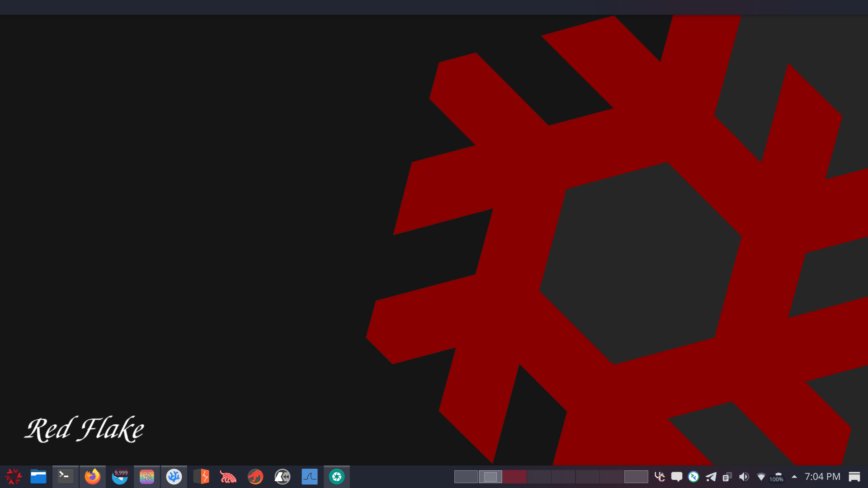Launch the red dragon application icon
Viewport: 868px width, 488px height.
click(255, 477)
